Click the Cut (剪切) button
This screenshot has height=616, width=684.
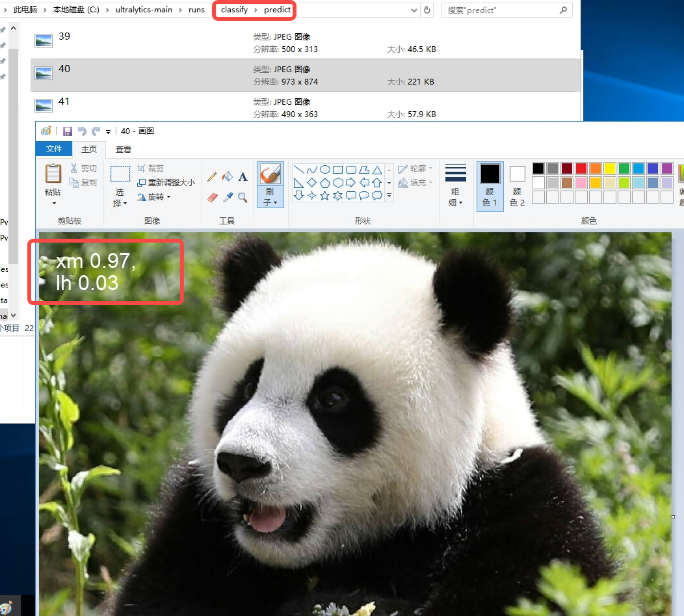[x=84, y=168]
